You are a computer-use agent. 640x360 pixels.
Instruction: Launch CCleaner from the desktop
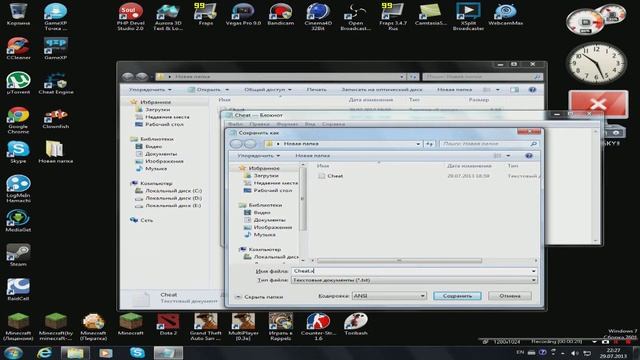(18, 49)
